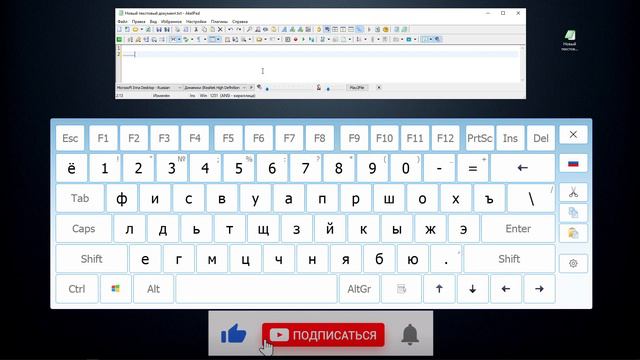
Task: Tap the F5 key
Action: click(228, 138)
